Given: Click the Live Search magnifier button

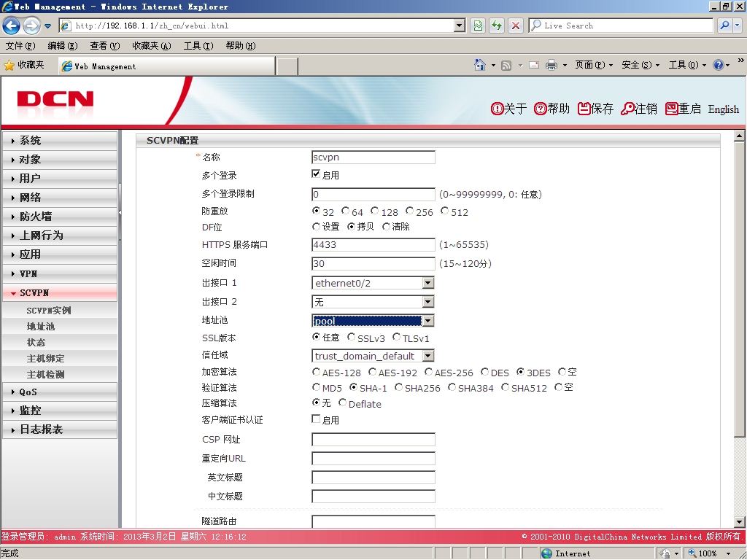Looking at the screenshot, I should tap(724, 26).
